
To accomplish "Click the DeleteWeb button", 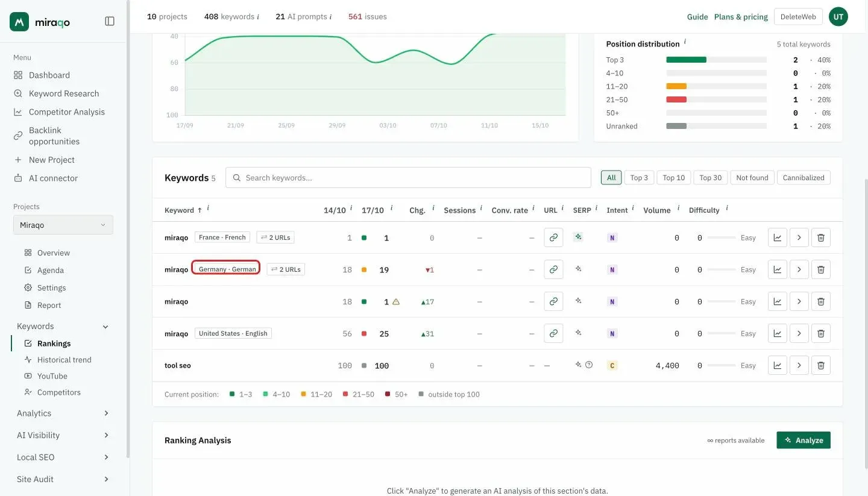I will [x=798, y=17].
